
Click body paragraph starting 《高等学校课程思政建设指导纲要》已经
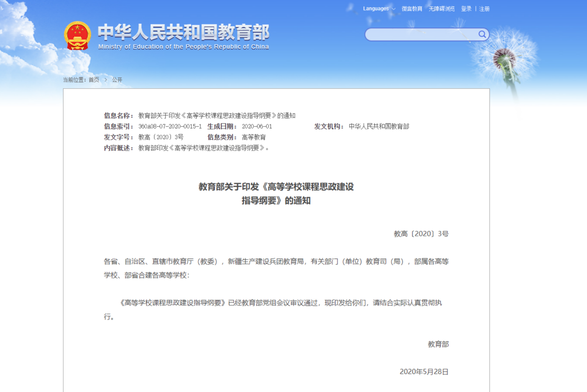click(273, 310)
